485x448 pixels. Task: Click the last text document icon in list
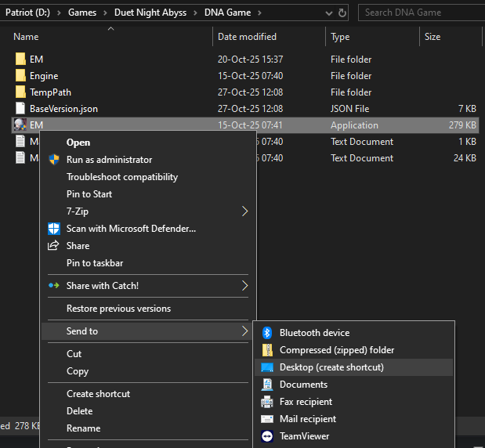pyautogui.click(x=20, y=157)
